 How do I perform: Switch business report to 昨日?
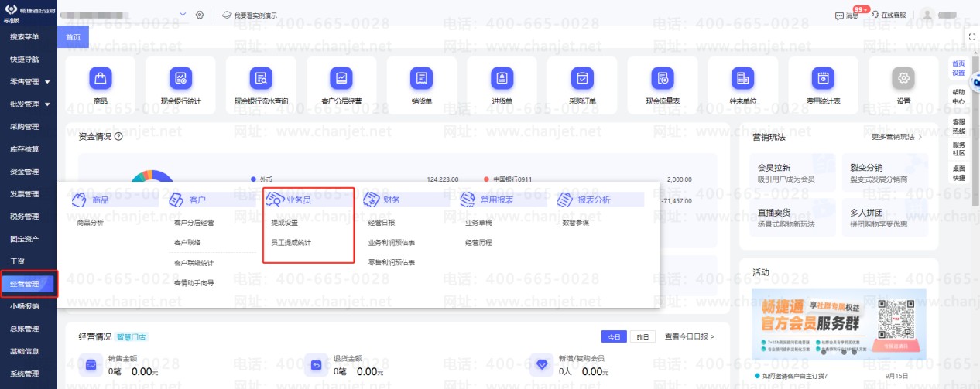[639, 336]
